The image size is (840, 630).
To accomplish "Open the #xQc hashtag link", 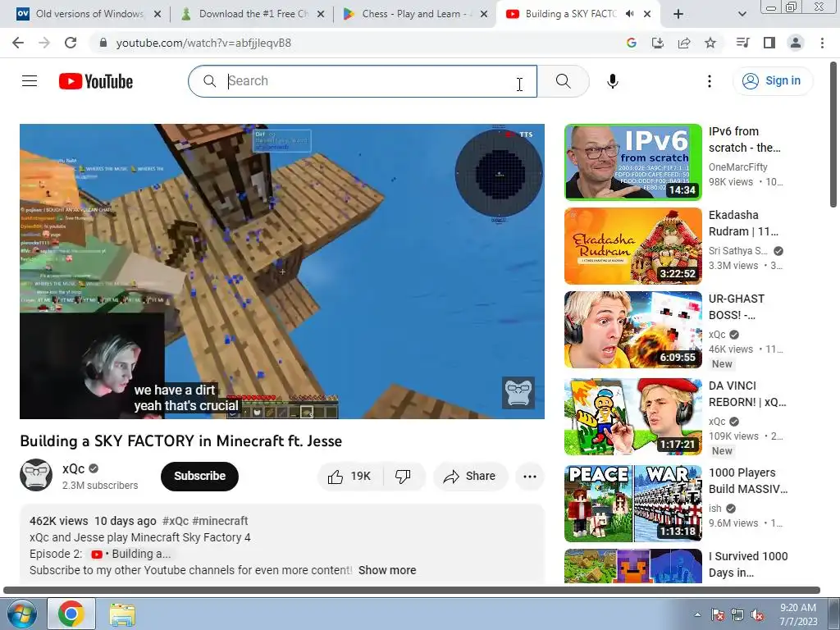I will point(176,521).
